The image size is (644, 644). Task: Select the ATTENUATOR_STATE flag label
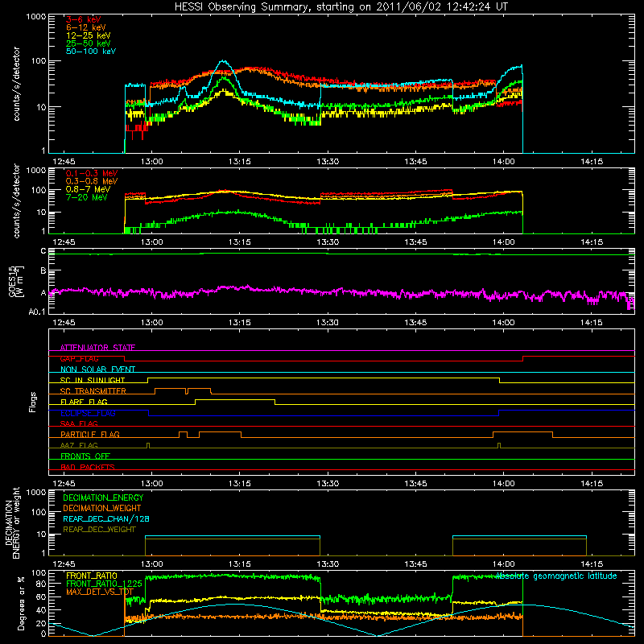[x=97, y=348]
